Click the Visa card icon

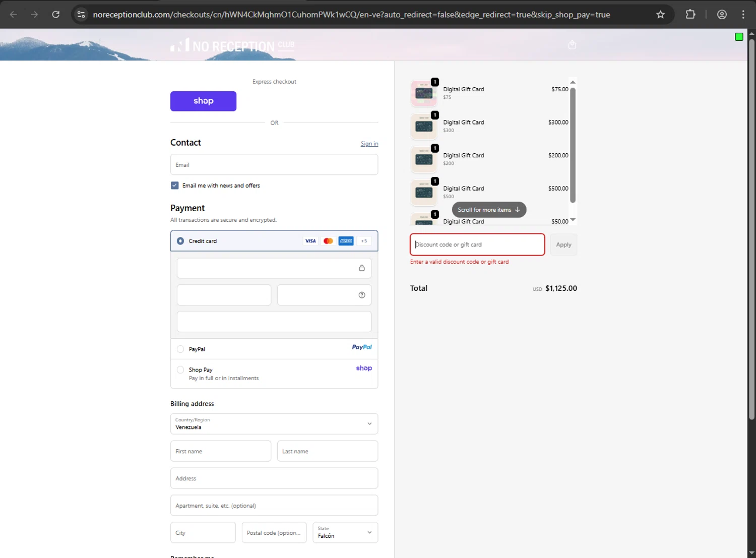click(x=310, y=241)
